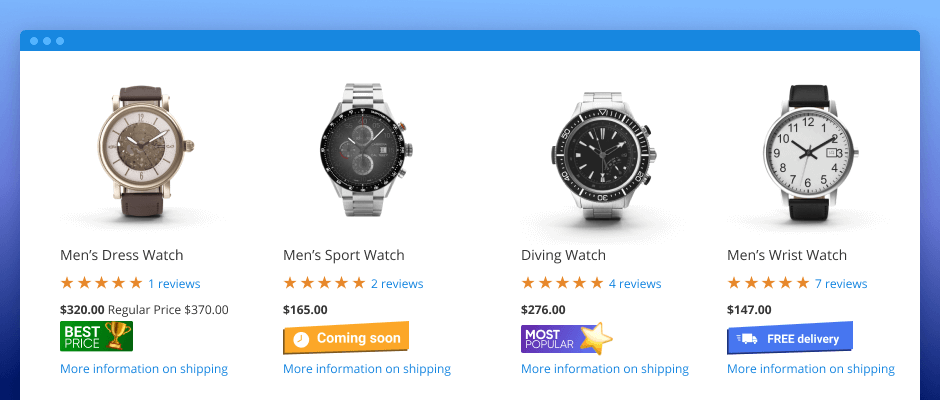Click the Men's Wrist Watch star rating
The image size is (940, 400).
coord(768,283)
